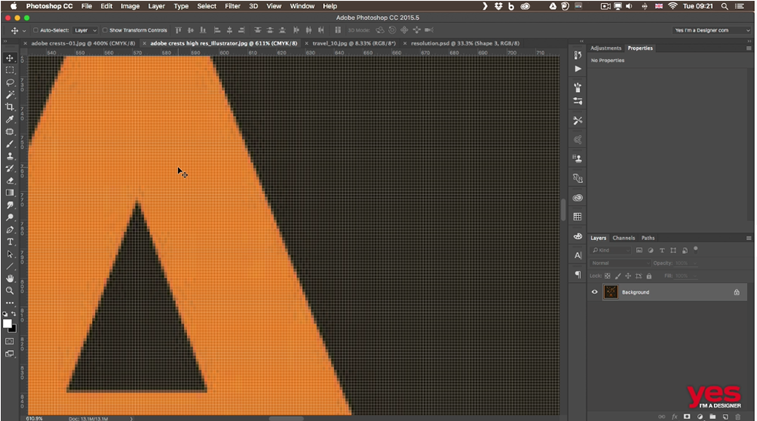Select the Gradient tool
This screenshot has width=757, height=421.
(x=10, y=193)
